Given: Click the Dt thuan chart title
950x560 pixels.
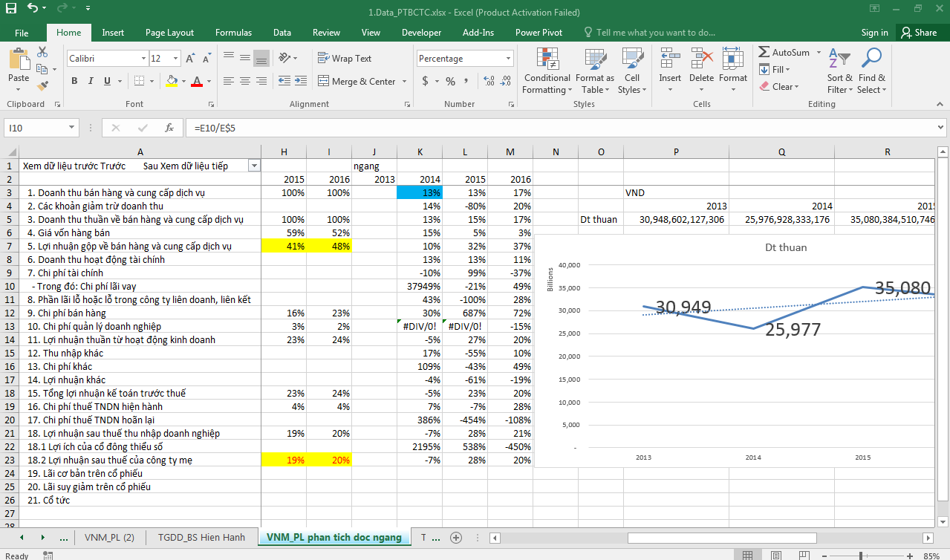Looking at the screenshot, I should click(x=786, y=247).
